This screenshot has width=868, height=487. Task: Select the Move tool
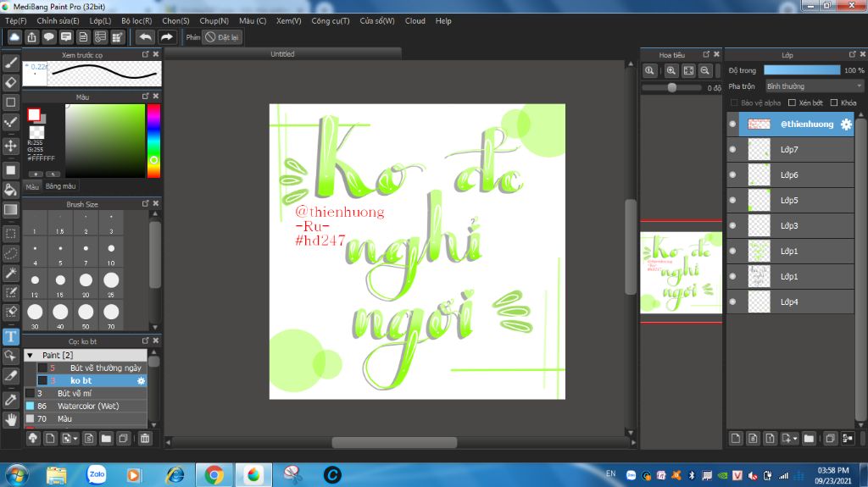tap(10, 146)
